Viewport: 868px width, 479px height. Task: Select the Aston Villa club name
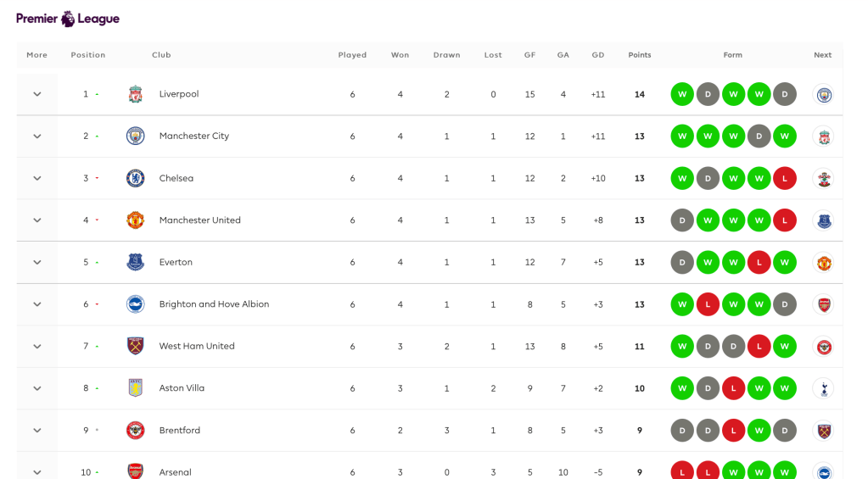pyautogui.click(x=182, y=388)
